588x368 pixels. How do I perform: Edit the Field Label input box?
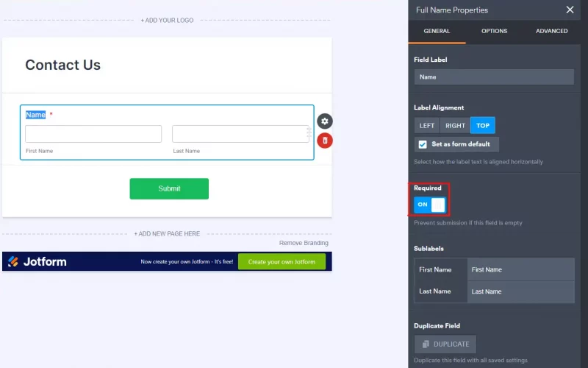click(x=494, y=77)
